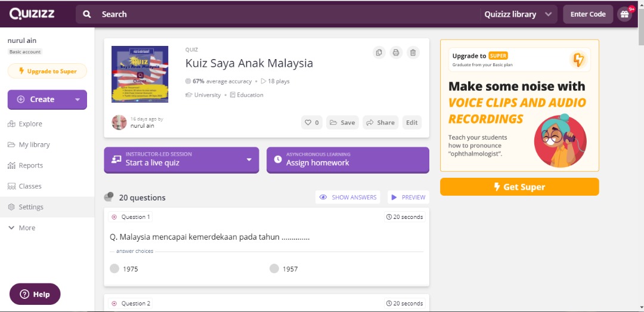Click the duplicate quiz copy icon
The height and width of the screenshot is (312, 644).
pos(379,53)
